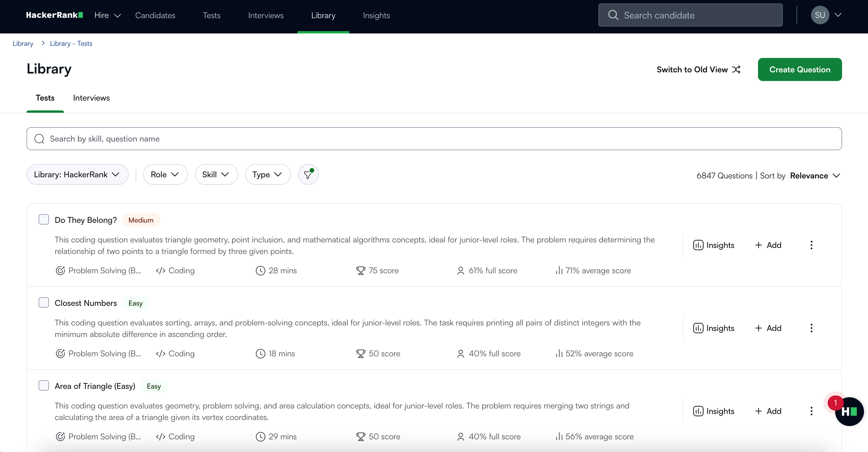Image resolution: width=868 pixels, height=452 pixels.
Task: Open the Sort by Relevance dropdown
Action: click(x=815, y=176)
